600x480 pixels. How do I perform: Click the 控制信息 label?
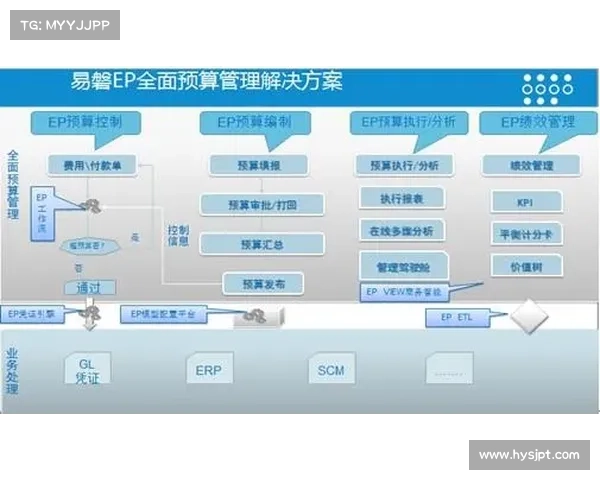(178, 235)
